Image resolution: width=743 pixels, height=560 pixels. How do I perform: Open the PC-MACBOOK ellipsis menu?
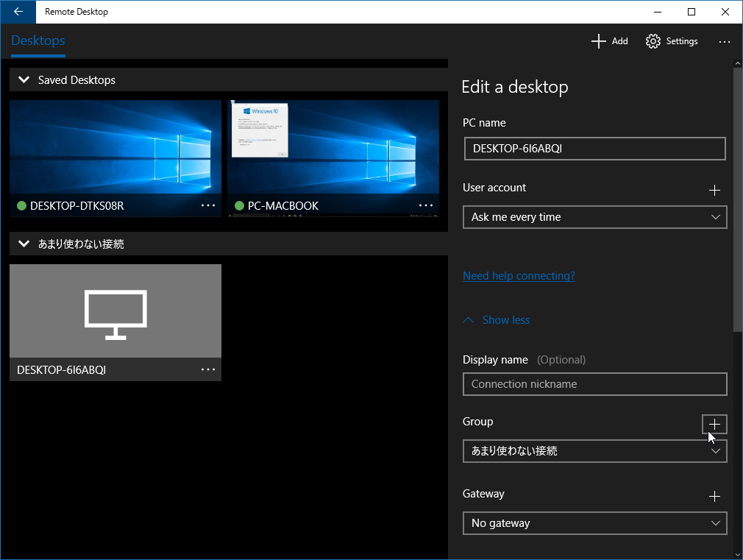[x=426, y=205]
